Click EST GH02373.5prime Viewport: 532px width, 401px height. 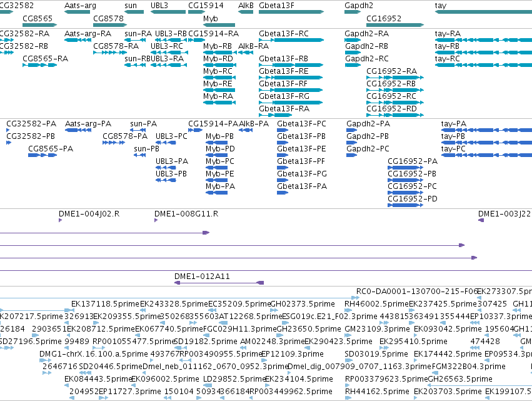point(303,304)
